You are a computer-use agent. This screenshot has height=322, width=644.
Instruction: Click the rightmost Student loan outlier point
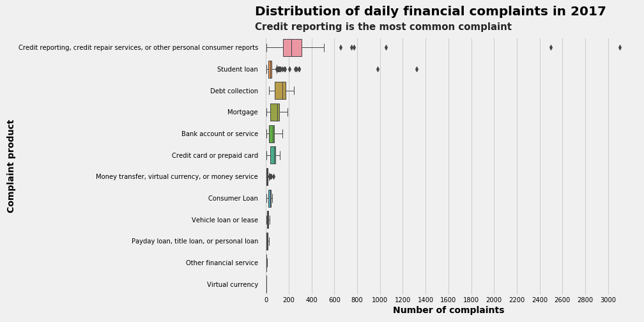(x=417, y=69)
